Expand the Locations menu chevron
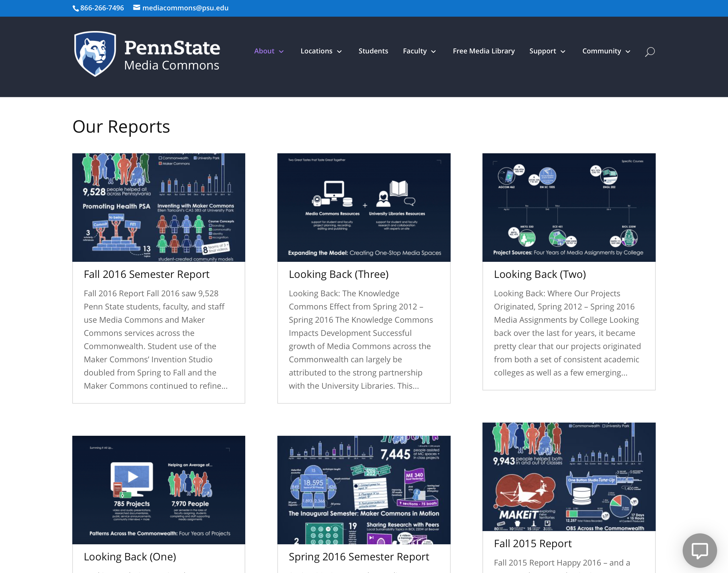 (x=339, y=52)
